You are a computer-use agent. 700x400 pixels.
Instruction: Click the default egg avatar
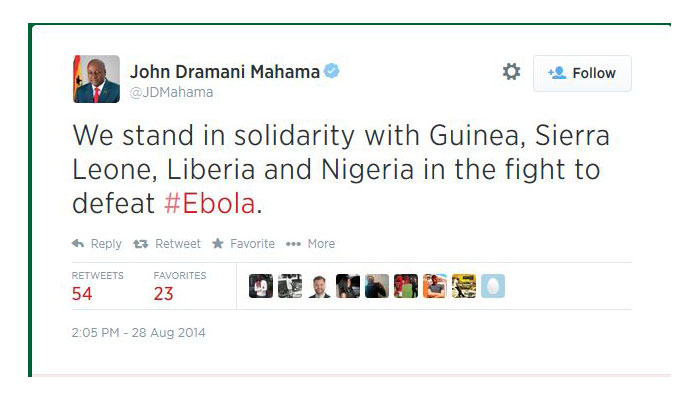coord(492,286)
